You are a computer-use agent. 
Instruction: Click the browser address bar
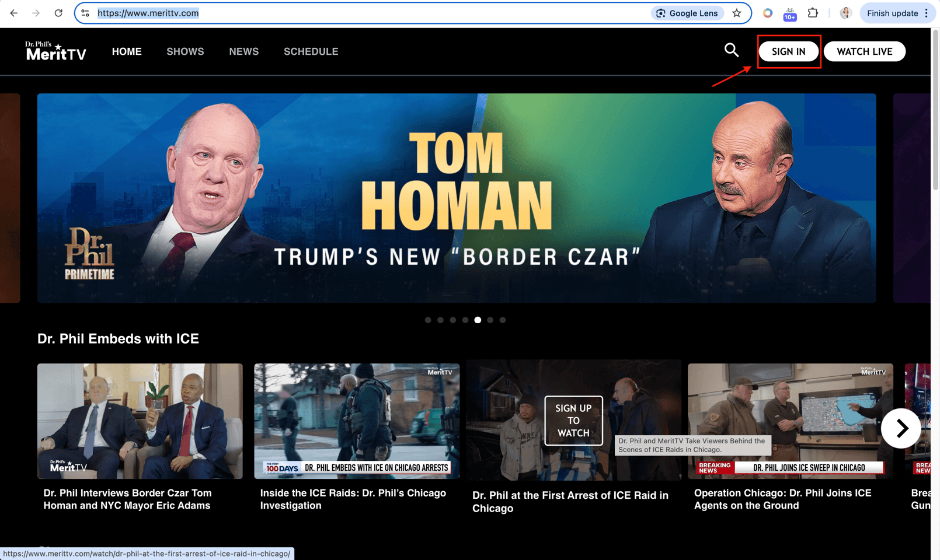[x=350, y=12]
